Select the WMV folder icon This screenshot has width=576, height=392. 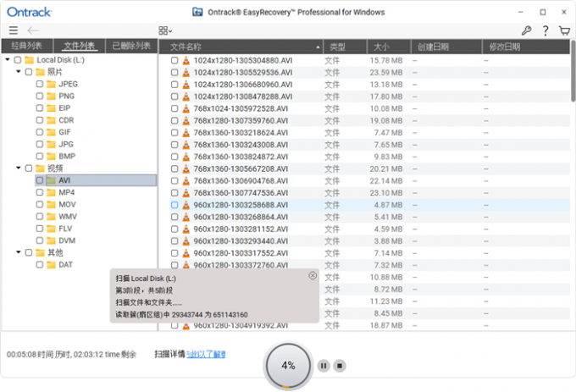pos(51,217)
